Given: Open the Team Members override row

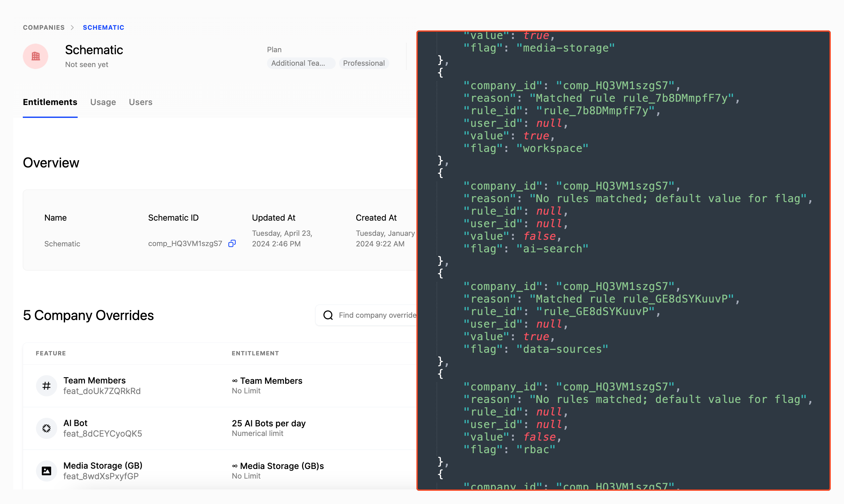Looking at the screenshot, I should pyautogui.click(x=95, y=380).
